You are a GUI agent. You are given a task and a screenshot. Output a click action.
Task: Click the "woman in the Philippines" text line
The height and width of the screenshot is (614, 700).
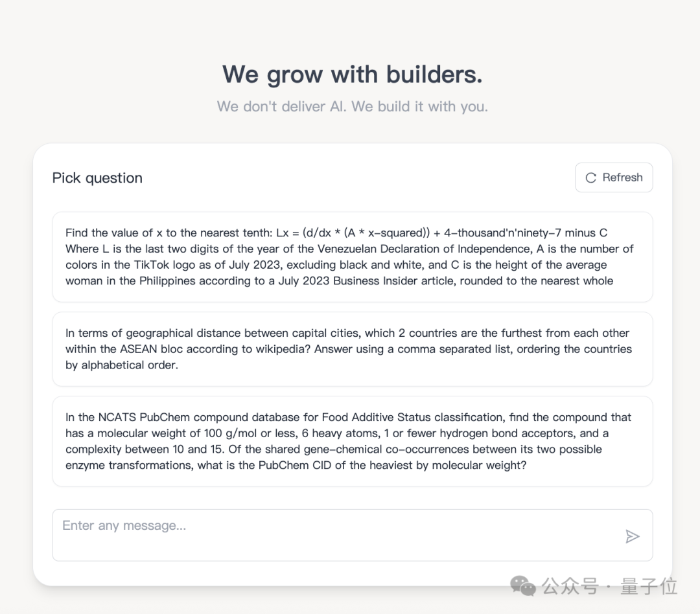(x=339, y=281)
